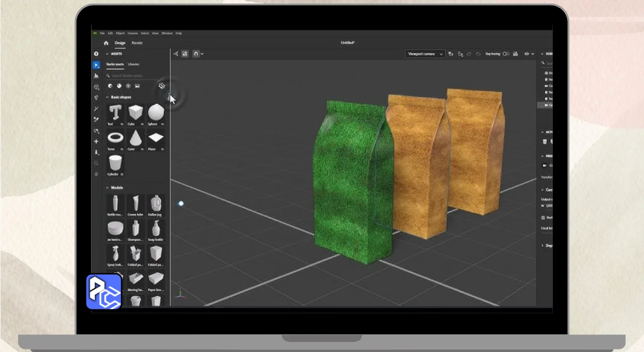Open the Camera menu
Viewport: 644px width, 352px height.
132,33
